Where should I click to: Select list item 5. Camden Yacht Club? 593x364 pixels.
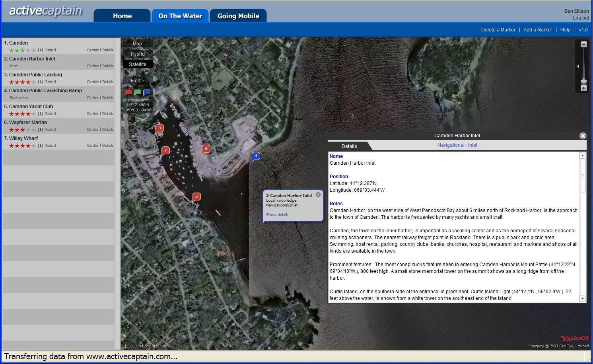pos(58,110)
